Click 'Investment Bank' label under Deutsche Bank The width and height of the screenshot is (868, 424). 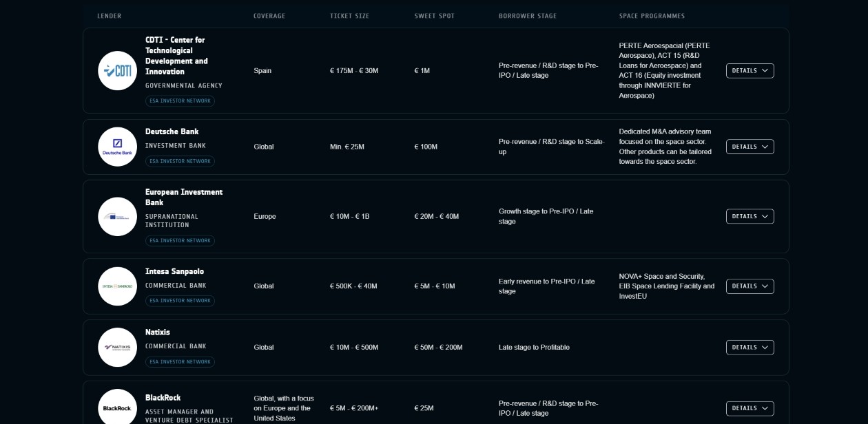[176, 146]
